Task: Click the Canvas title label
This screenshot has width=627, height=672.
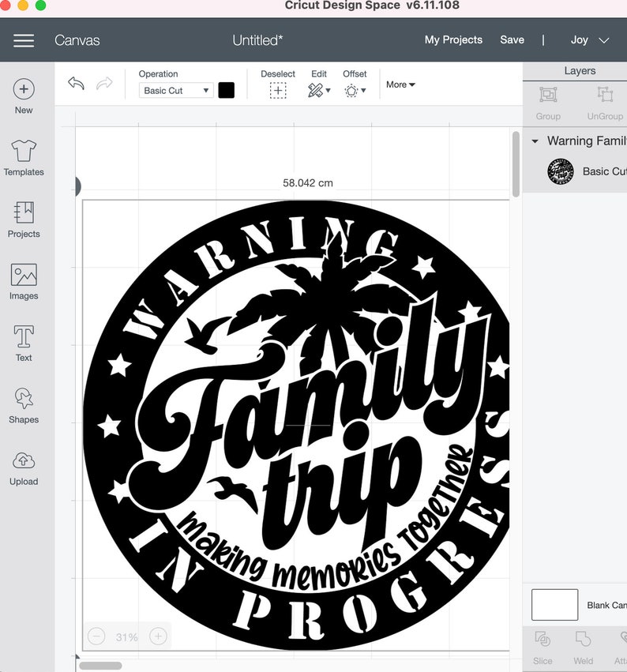Action: click(77, 40)
